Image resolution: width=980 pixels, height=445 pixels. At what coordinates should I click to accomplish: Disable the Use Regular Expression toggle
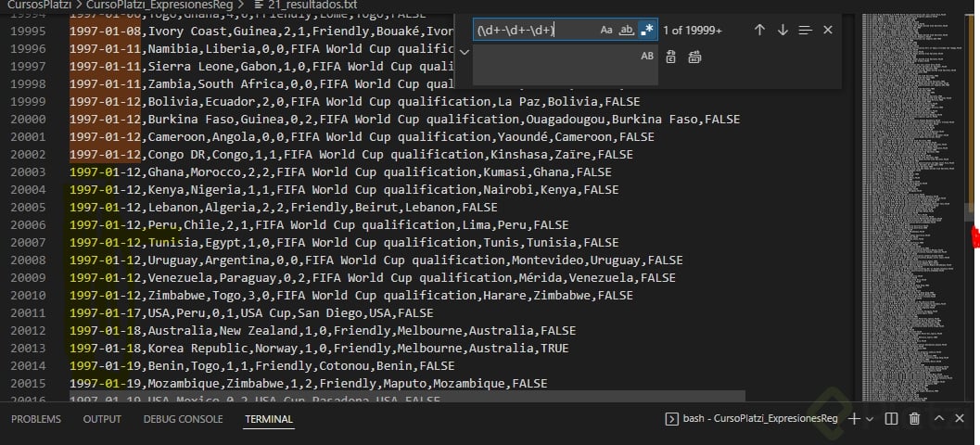click(647, 30)
